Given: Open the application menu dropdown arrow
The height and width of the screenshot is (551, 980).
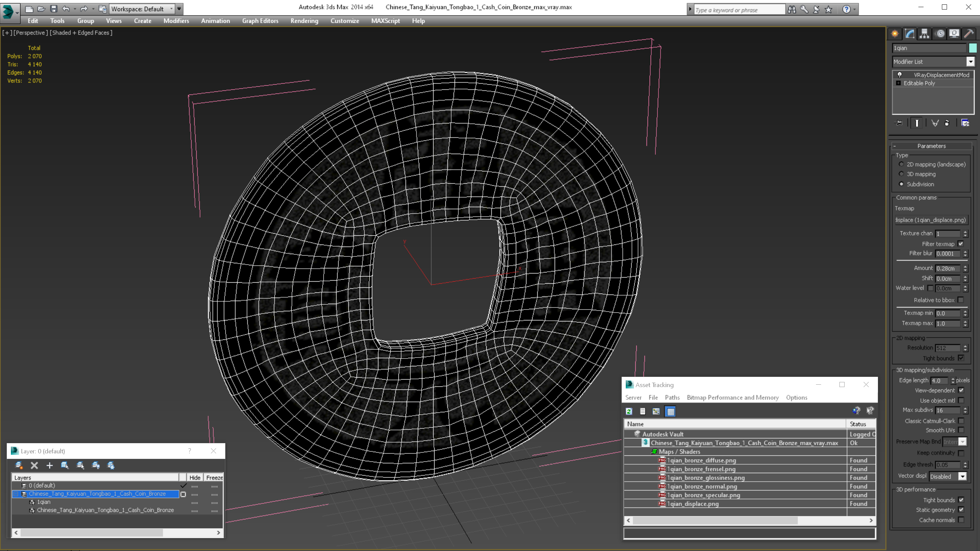Looking at the screenshot, I should [x=17, y=13].
